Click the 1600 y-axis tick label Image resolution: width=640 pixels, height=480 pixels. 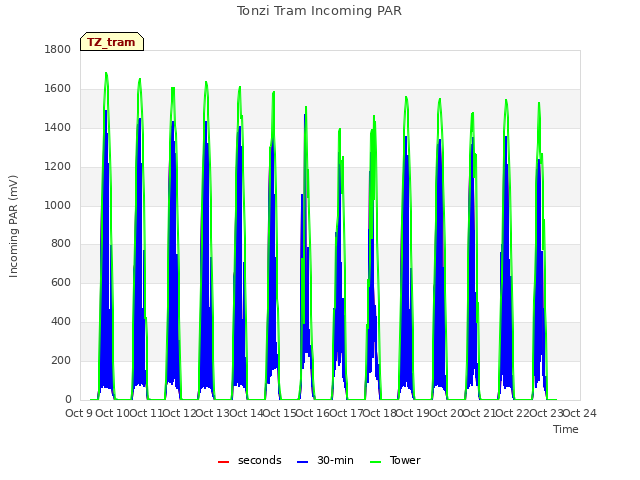(x=58, y=89)
